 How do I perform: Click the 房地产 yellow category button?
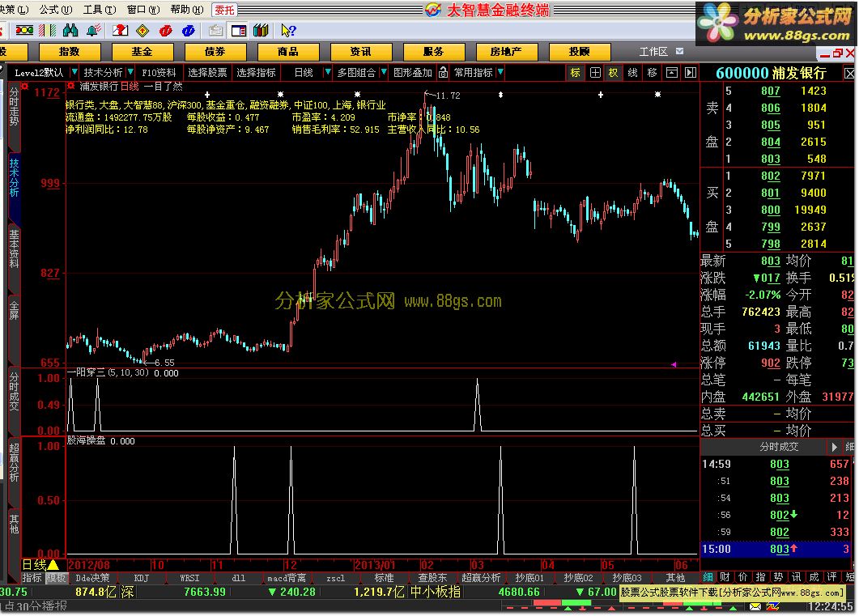coord(506,52)
